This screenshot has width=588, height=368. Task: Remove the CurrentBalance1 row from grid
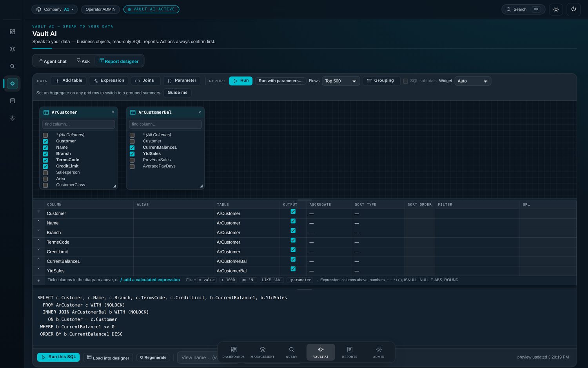click(38, 259)
